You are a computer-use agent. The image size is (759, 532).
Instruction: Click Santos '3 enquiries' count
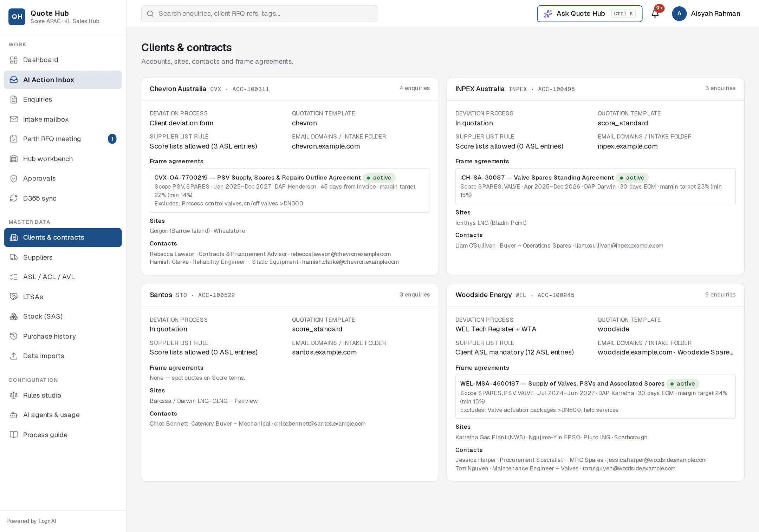pyautogui.click(x=415, y=295)
